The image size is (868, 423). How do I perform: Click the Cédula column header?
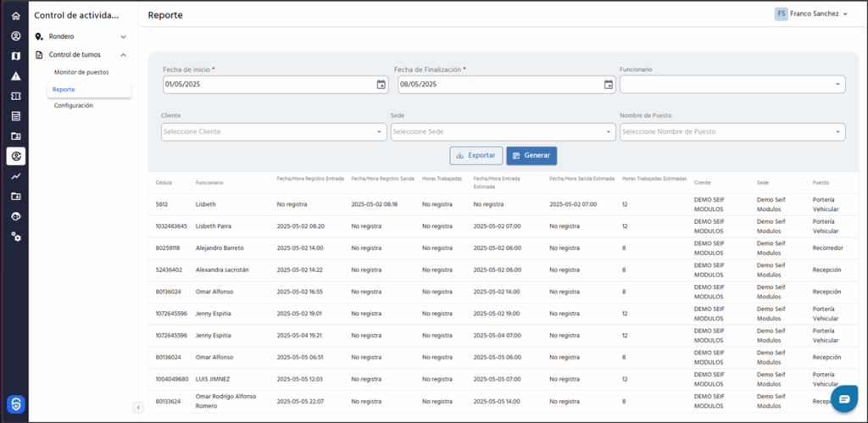coord(164,182)
